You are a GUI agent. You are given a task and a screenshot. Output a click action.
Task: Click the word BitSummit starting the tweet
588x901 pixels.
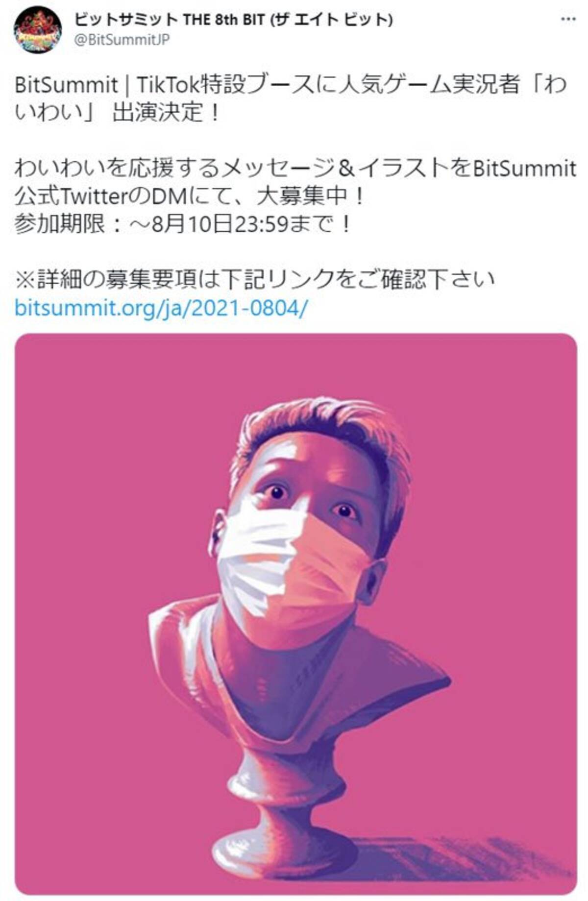click(66, 85)
